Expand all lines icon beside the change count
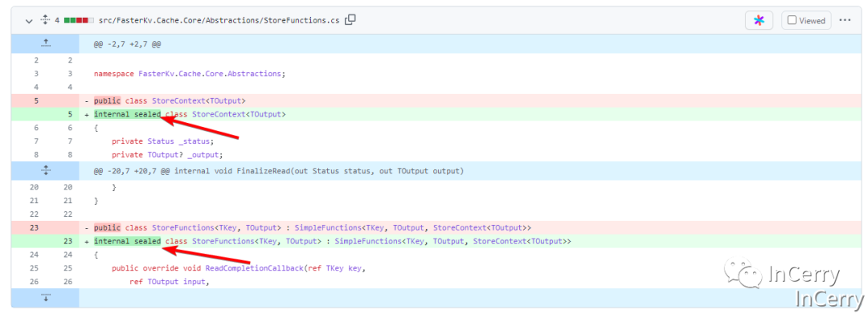Viewport: 868px width, 314px height. [x=45, y=20]
